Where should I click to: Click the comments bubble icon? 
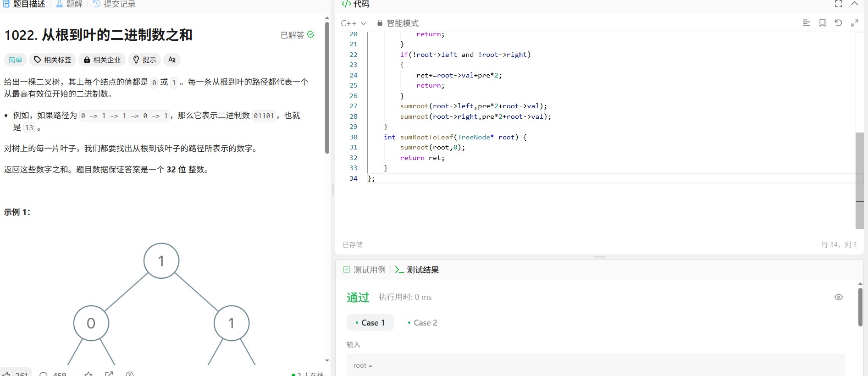(x=44, y=374)
